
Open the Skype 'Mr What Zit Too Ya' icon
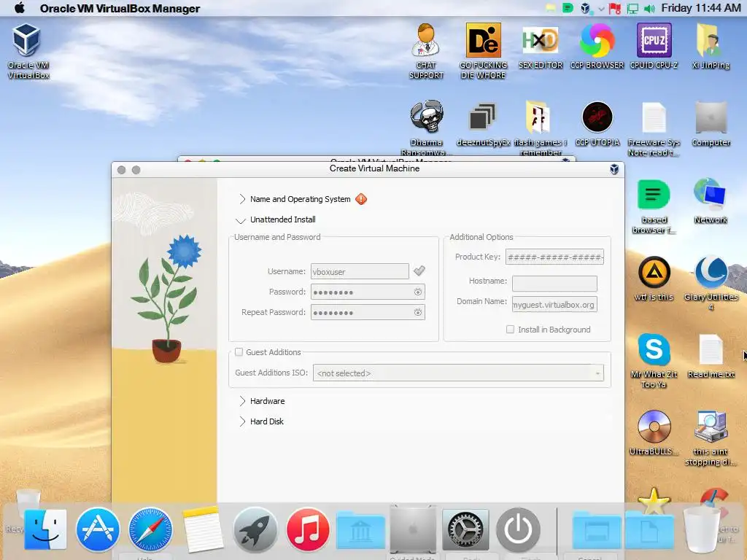pyautogui.click(x=654, y=360)
